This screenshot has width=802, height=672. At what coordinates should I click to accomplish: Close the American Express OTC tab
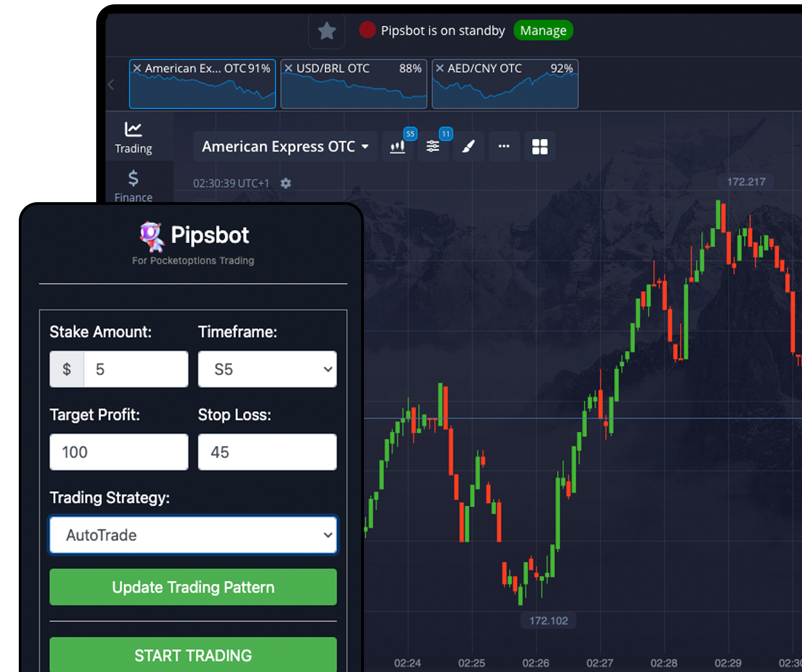pyautogui.click(x=137, y=68)
